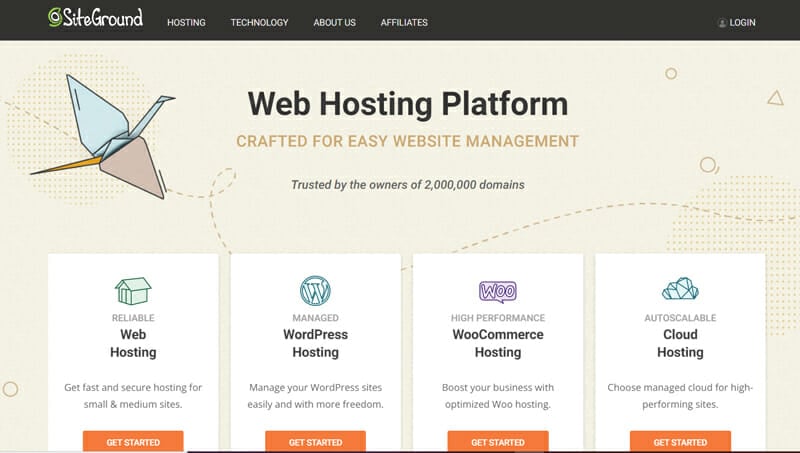Click the 'WooCommerce Hosting' card title

(498, 343)
